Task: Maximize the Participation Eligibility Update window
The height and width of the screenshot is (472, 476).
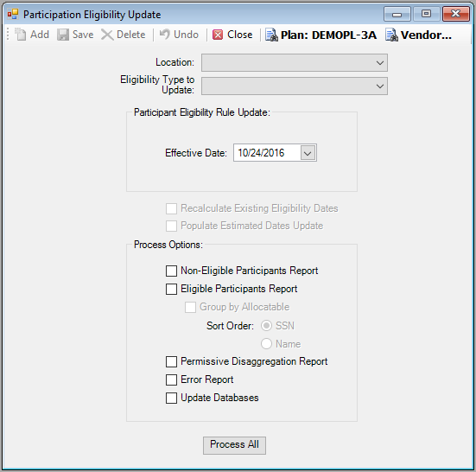Action: point(426,14)
